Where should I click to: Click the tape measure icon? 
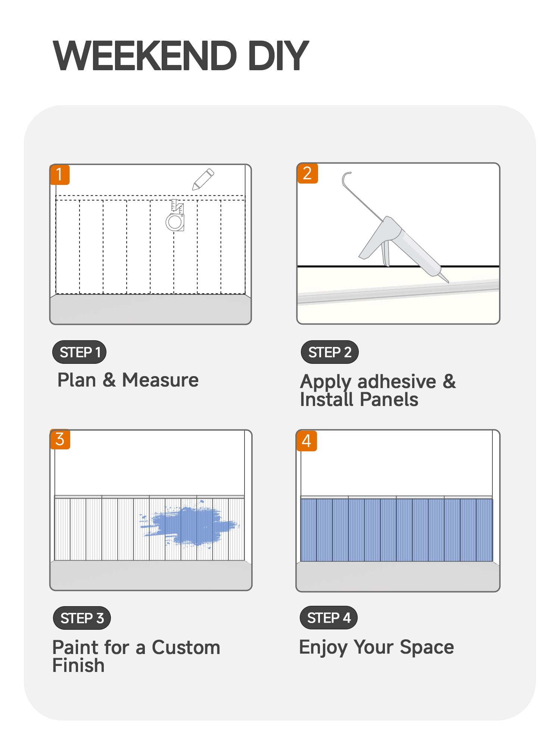click(x=175, y=216)
